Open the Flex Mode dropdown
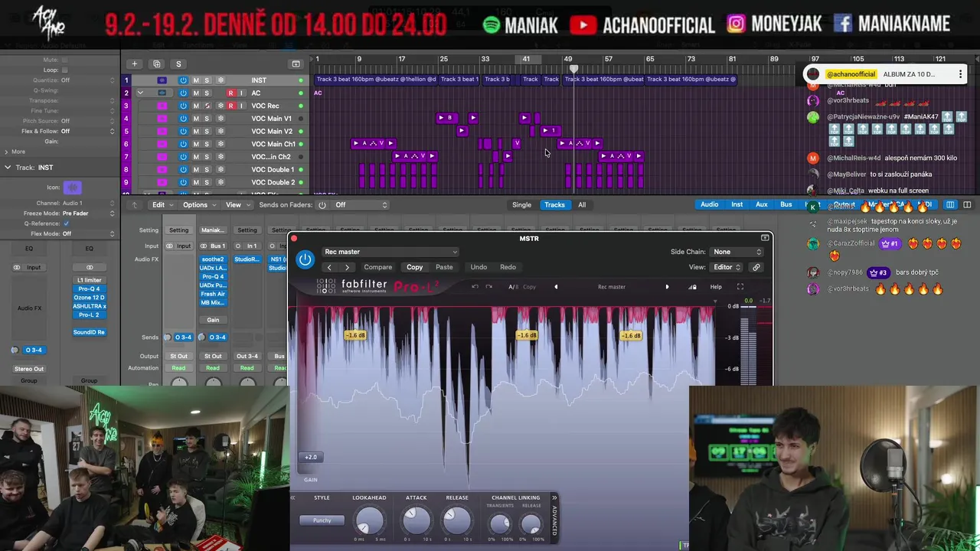Image resolution: width=980 pixels, height=551 pixels. click(x=87, y=233)
